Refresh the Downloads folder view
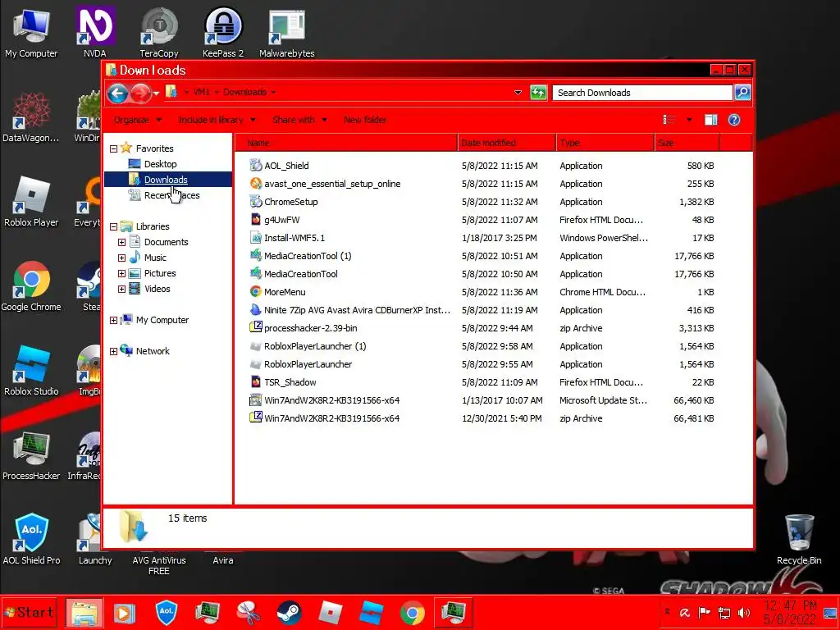 tap(538, 93)
